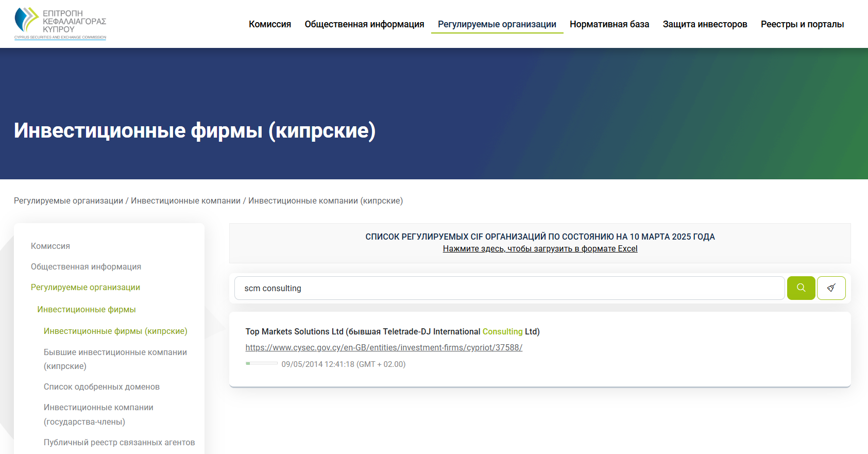
Task: Click the broom clear-search icon
Action: 831,288
